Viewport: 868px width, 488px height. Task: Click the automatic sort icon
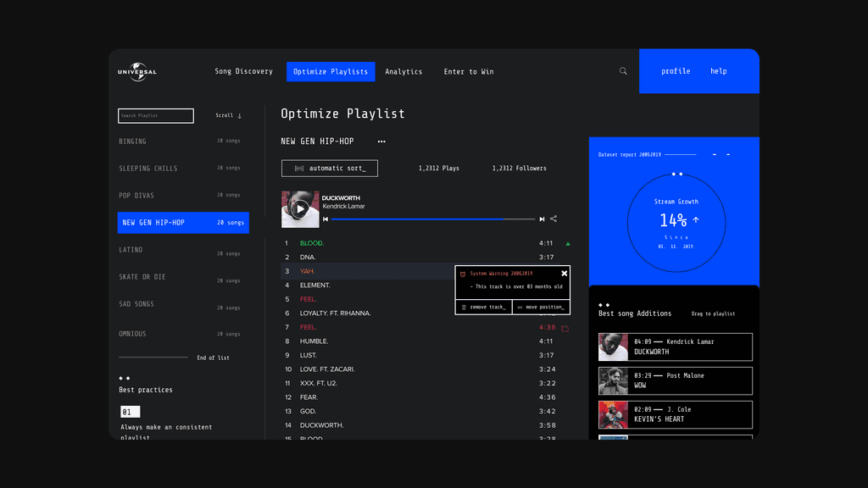(x=299, y=169)
